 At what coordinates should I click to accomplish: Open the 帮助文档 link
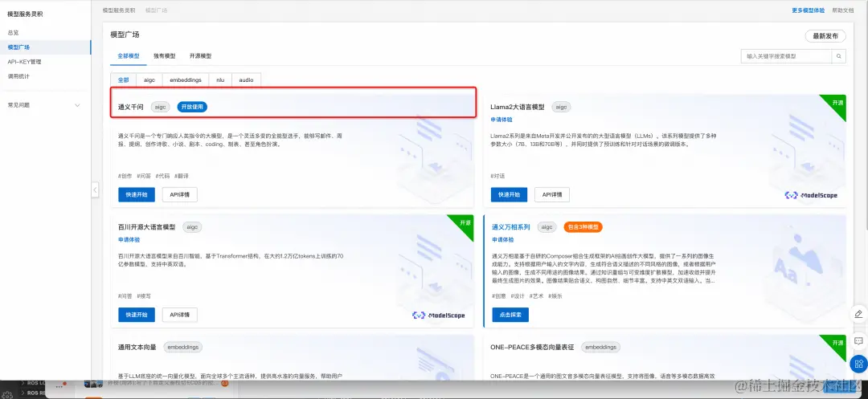click(x=842, y=10)
